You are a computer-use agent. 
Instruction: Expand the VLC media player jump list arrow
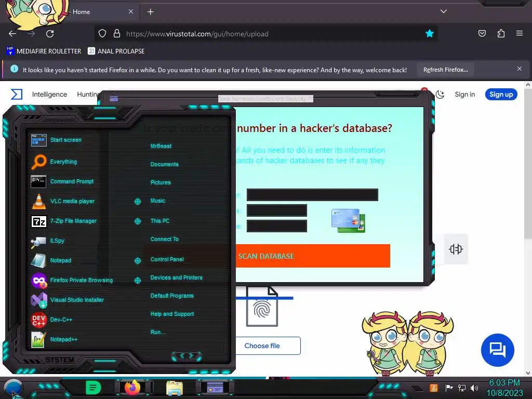pos(137,202)
